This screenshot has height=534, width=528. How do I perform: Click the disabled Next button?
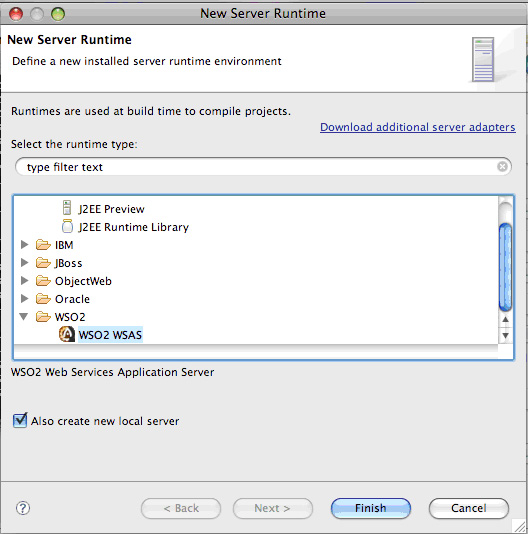coord(273,508)
